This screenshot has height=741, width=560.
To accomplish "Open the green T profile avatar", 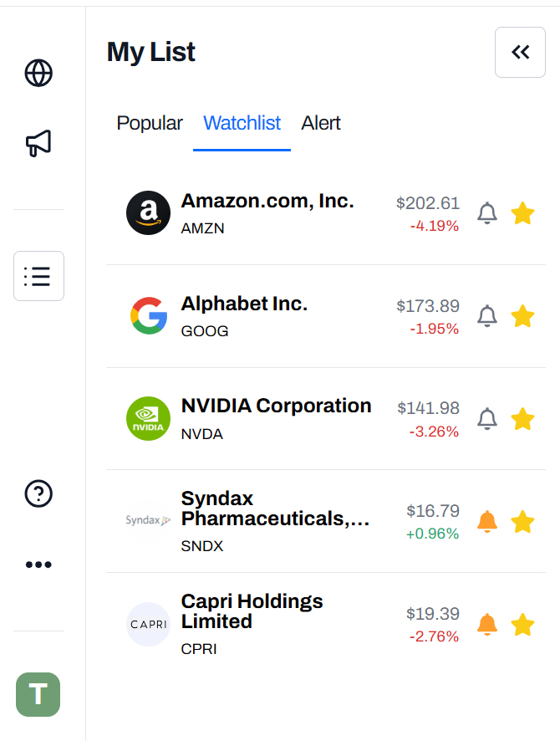I will tap(38, 694).
